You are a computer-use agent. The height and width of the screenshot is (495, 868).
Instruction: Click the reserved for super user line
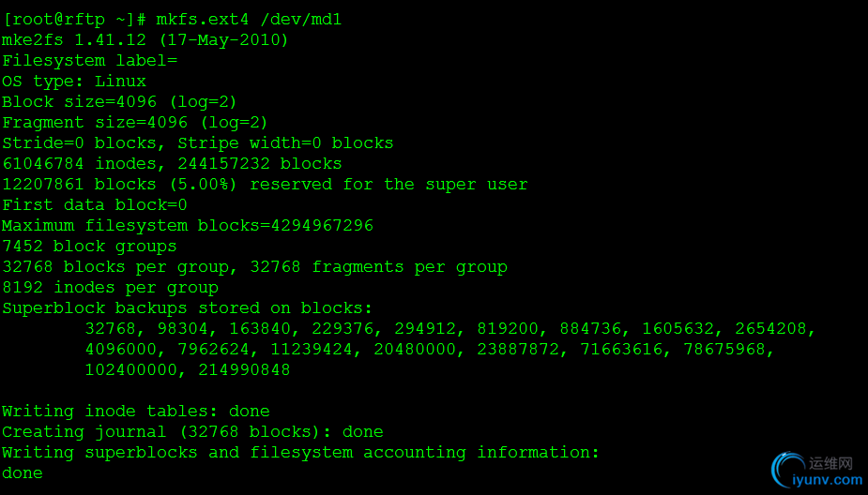[265, 185]
